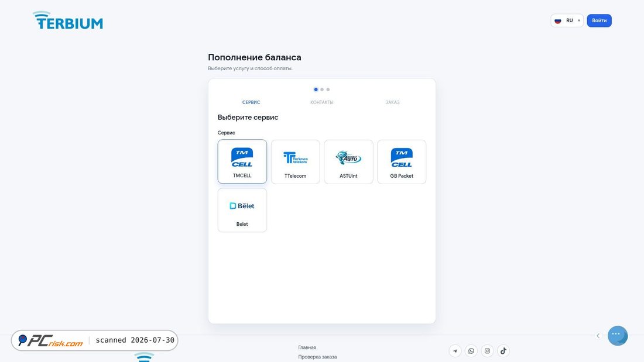Click the third step indicator dot
The image size is (644, 362).
click(x=328, y=89)
